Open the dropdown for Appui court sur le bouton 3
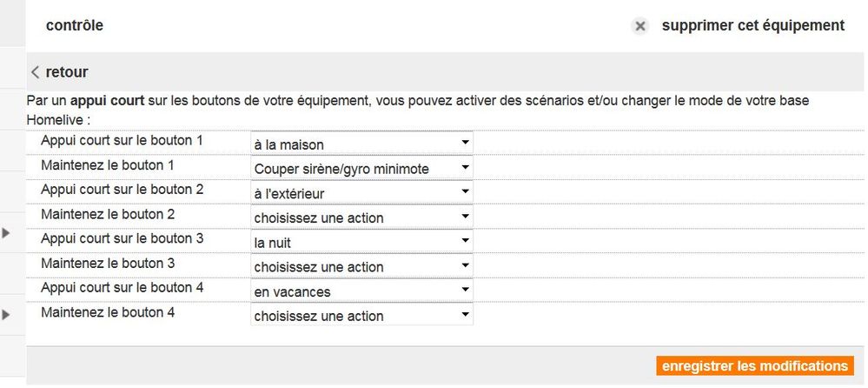This screenshot has width=868, height=388. click(x=362, y=241)
